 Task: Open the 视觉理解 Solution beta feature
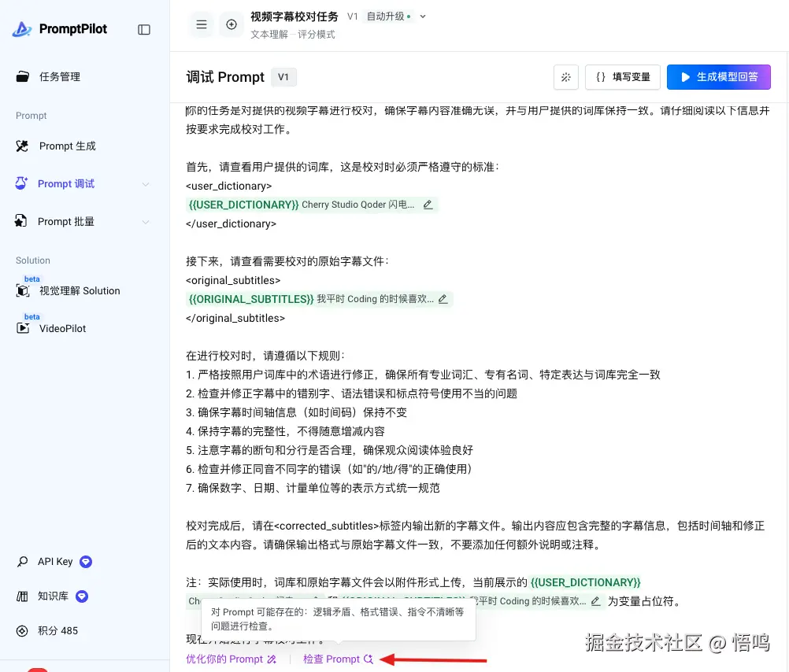pos(79,290)
